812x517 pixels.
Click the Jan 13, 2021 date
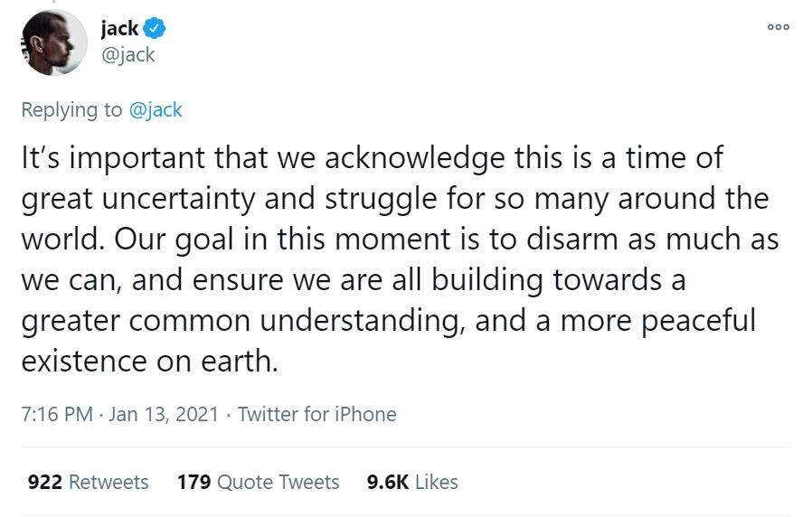(164, 414)
